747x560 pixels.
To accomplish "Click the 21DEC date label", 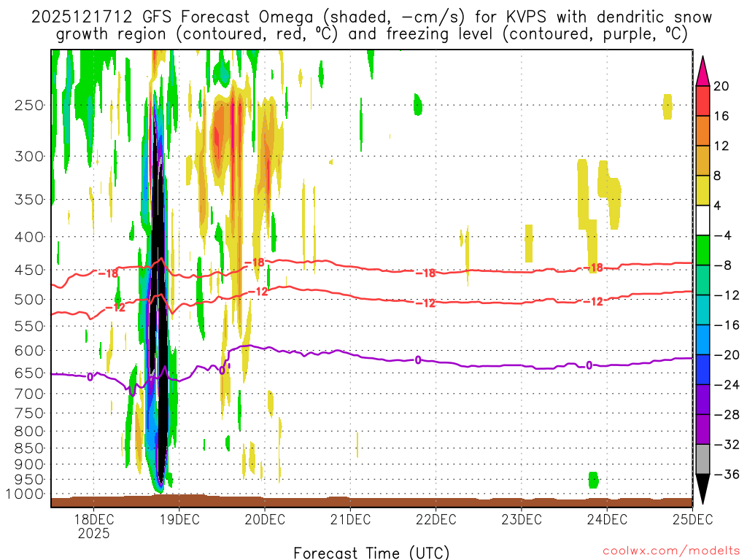I will (x=350, y=519).
